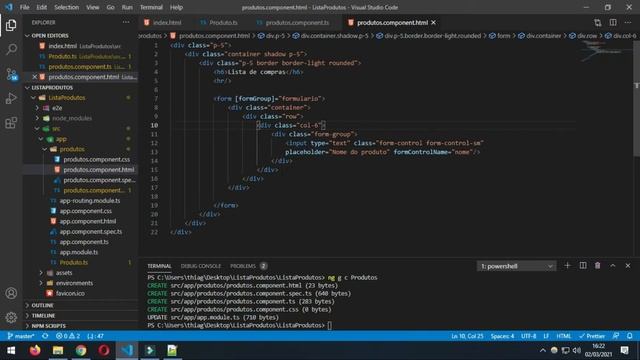Open editor more actions ellipsis
This screenshot has width=640, height=360.
pyautogui.click(x=628, y=22)
